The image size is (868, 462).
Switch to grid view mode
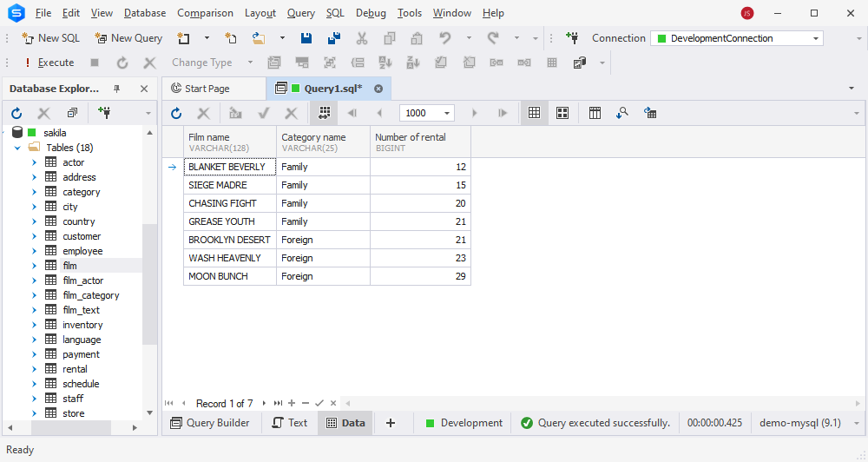coord(534,113)
